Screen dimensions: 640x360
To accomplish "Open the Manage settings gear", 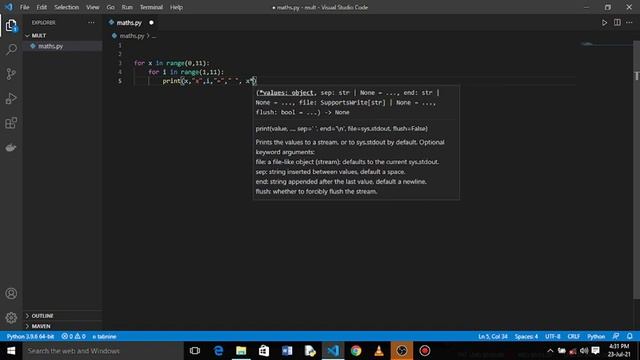I will click(x=11, y=318).
